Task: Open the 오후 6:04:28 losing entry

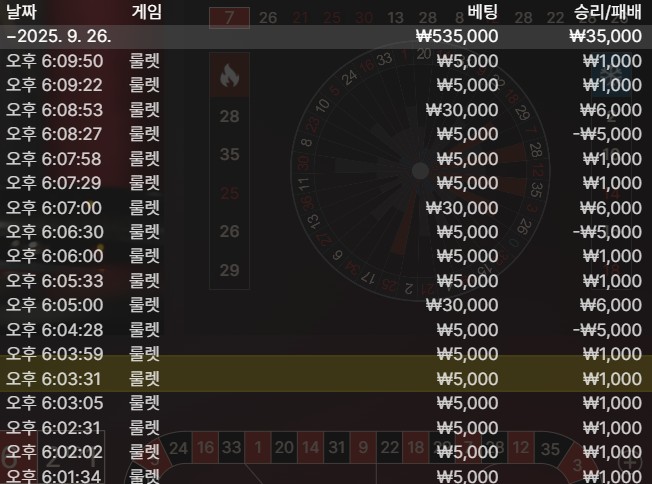Action: 326,330
